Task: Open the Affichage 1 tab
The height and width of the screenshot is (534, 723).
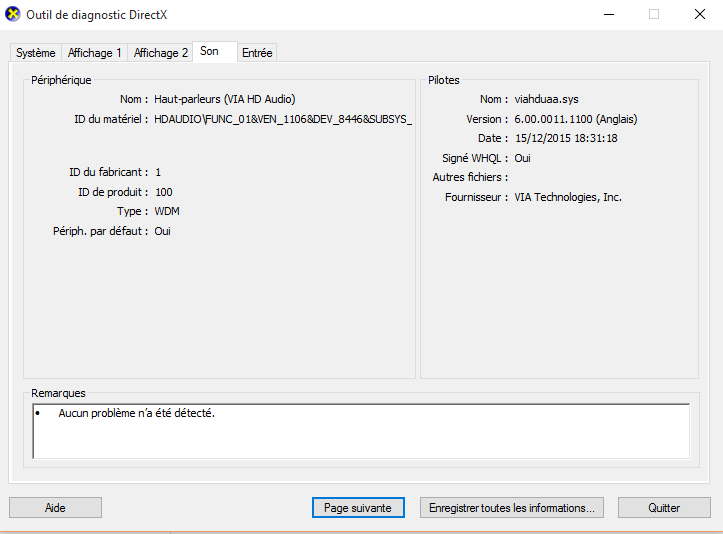Action: pyautogui.click(x=95, y=53)
